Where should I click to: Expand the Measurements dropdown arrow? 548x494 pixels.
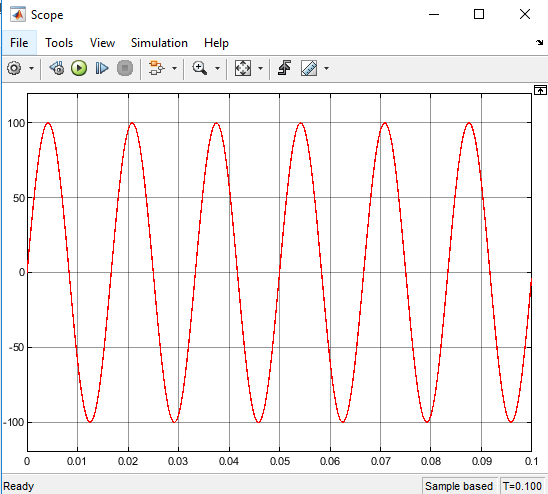326,69
